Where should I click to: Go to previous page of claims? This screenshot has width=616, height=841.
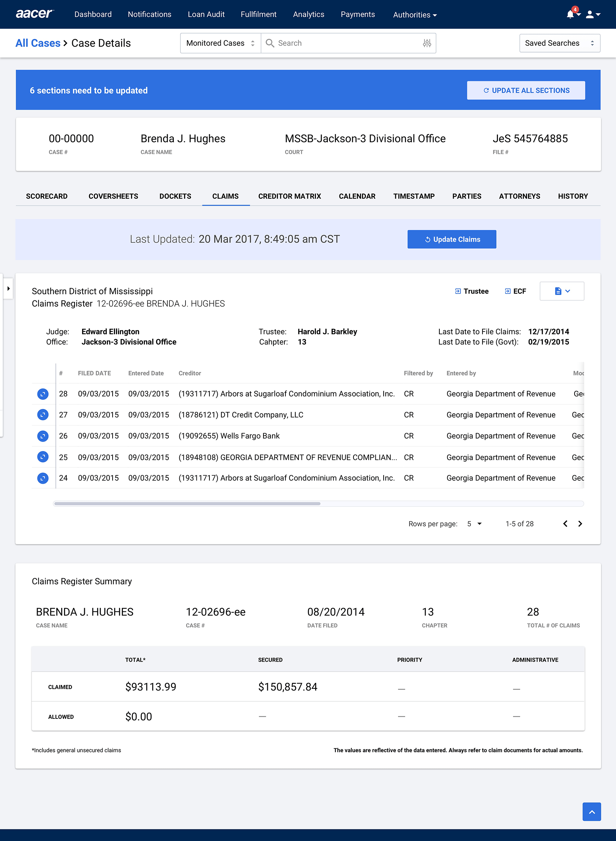point(565,524)
